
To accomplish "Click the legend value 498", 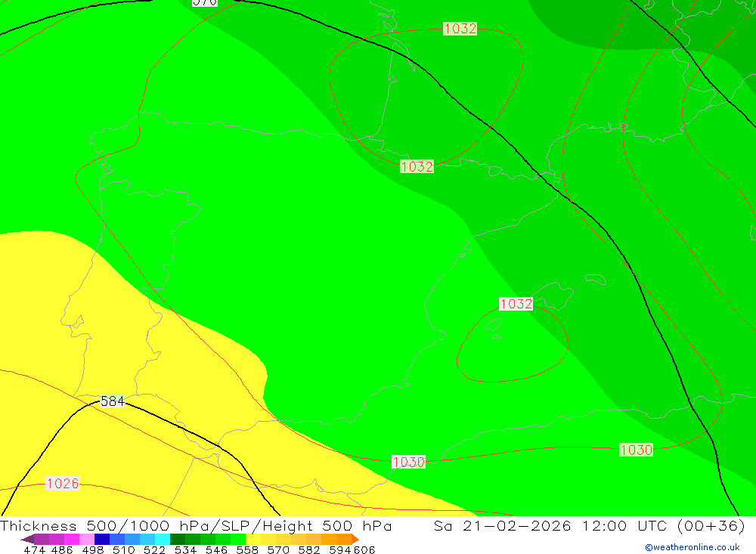I will pos(93,549).
